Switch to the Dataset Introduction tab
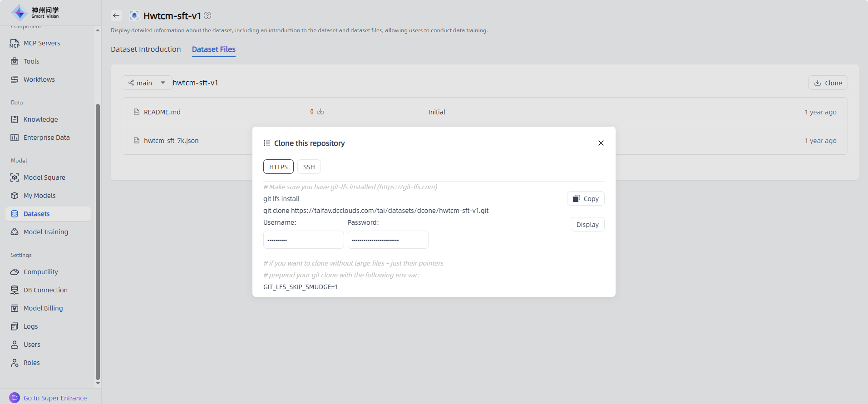Screen dimensions: 868x404 click(146, 49)
